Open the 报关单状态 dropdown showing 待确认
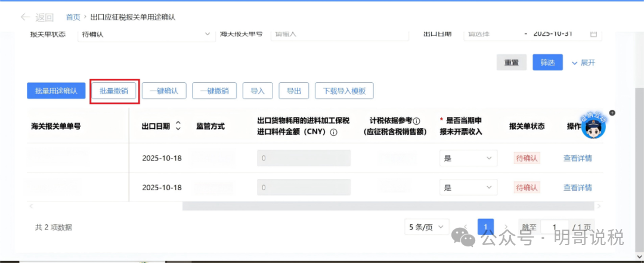 145,34
